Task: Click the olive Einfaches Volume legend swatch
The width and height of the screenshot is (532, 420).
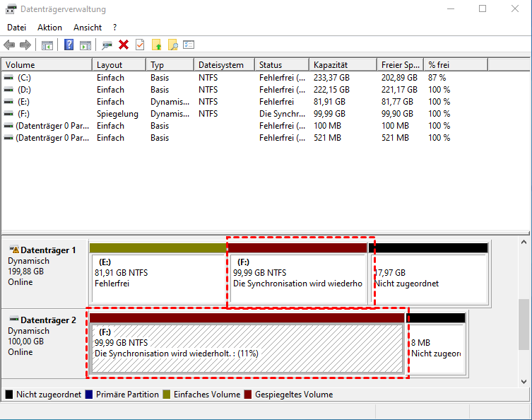Action: (x=166, y=395)
